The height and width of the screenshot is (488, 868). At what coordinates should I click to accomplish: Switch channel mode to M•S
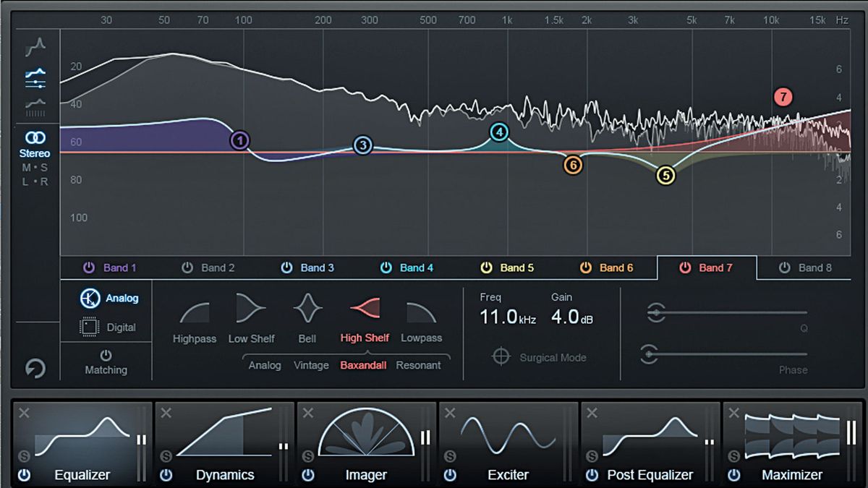(x=35, y=167)
